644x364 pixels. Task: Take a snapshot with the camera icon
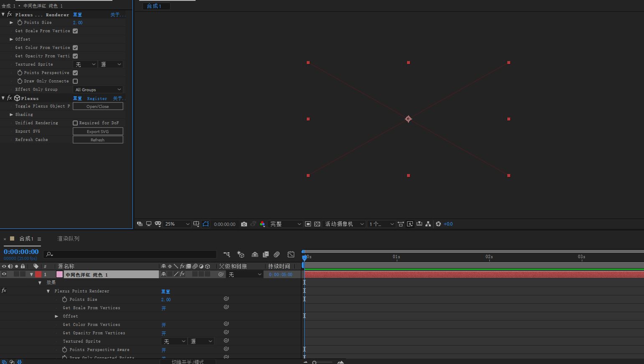pyautogui.click(x=244, y=224)
